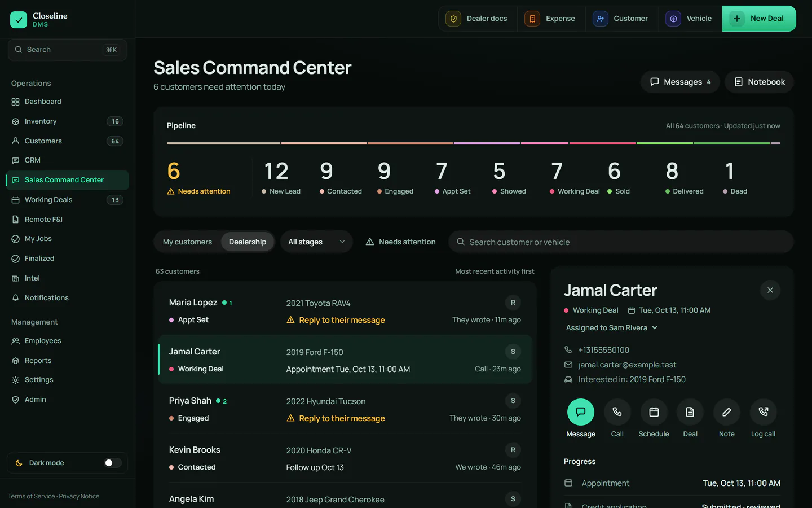Screen dimensions: 812x508
Task: Click the Message action icon for Jamal Carter
Action: [580, 412]
